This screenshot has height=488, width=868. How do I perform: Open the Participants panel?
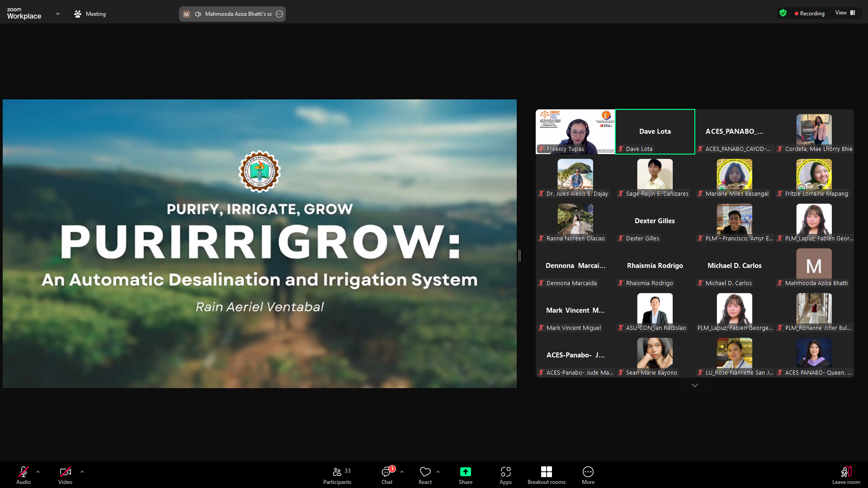coord(337,475)
